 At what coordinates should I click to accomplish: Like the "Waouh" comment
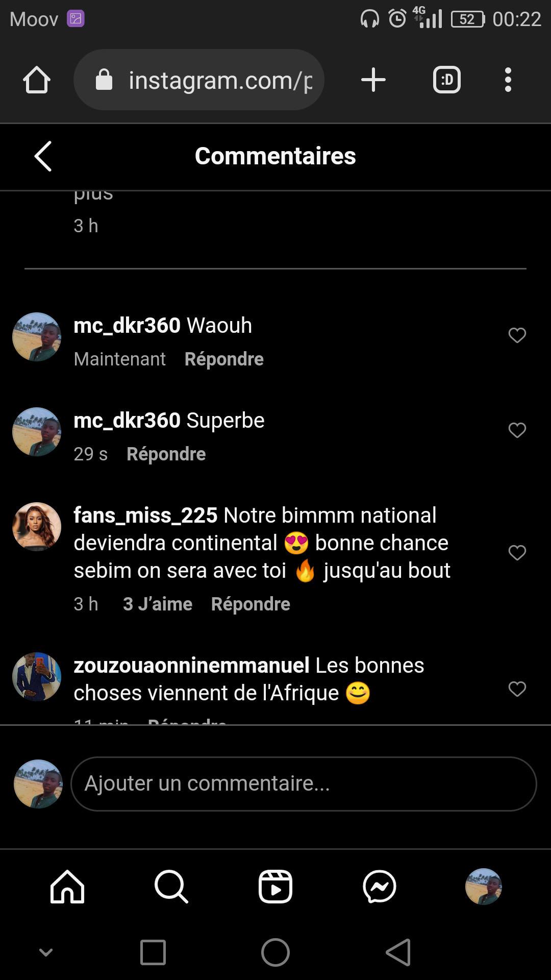click(x=517, y=335)
